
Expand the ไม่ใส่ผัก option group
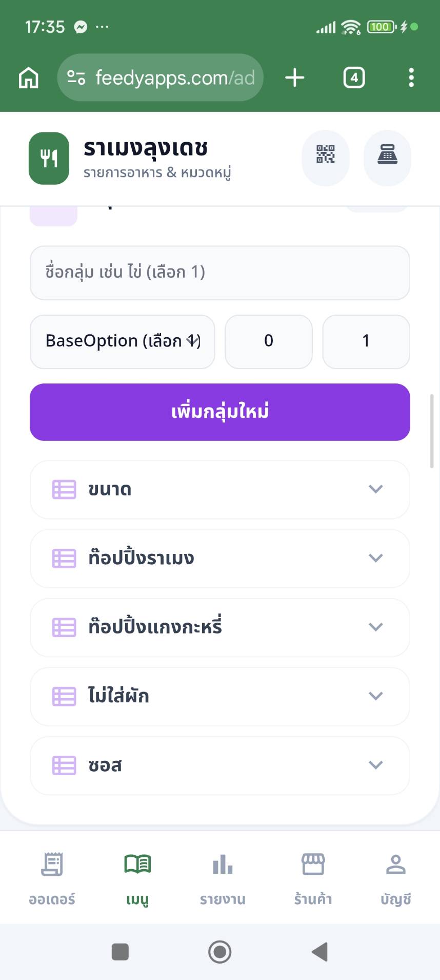click(x=375, y=696)
